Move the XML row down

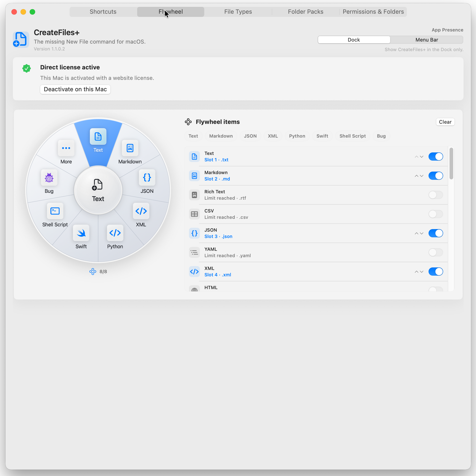421,272
